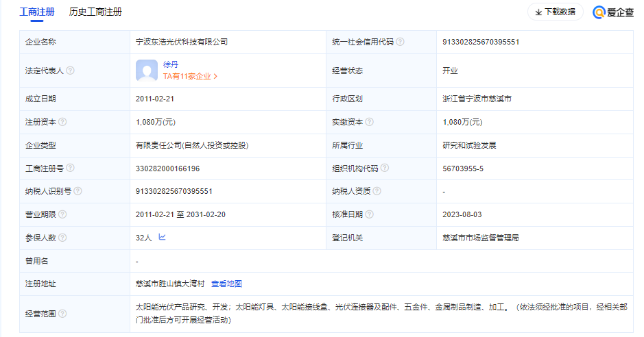Click the help icon next to 核准日期
The height and width of the screenshot is (337, 644).
tap(369, 214)
